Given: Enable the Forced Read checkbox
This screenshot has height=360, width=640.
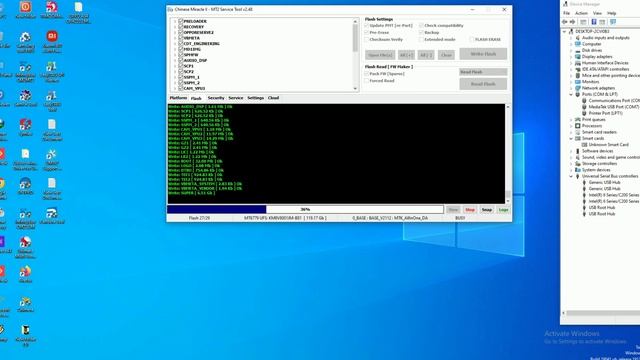Looking at the screenshot, I should 367,81.
